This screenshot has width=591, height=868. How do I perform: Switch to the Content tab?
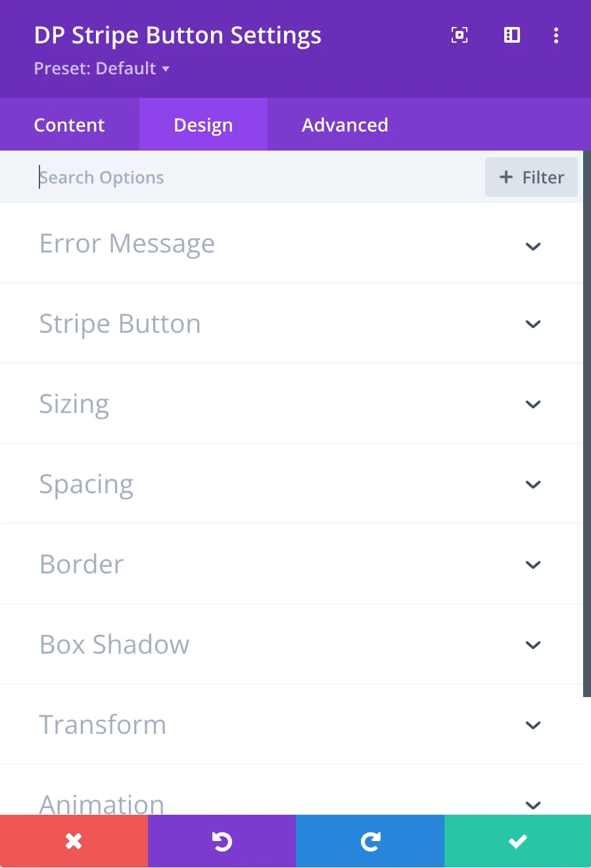69,125
